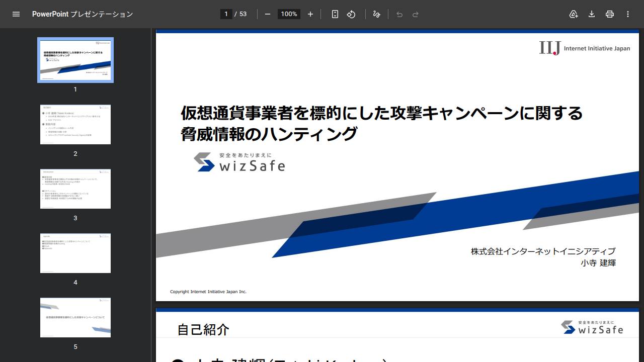
Task: Go to the page 5 thumbnail
Action: (x=75, y=317)
